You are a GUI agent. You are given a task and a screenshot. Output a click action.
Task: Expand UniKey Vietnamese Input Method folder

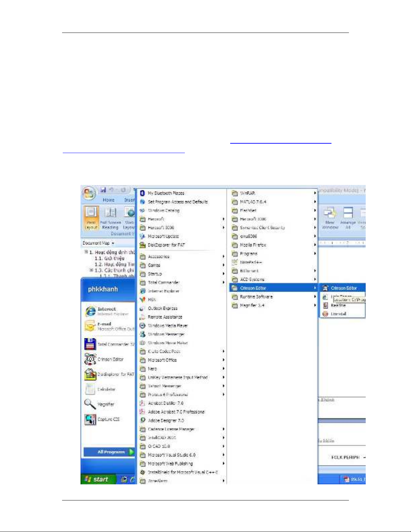pyautogui.click(x=182, y=377)
